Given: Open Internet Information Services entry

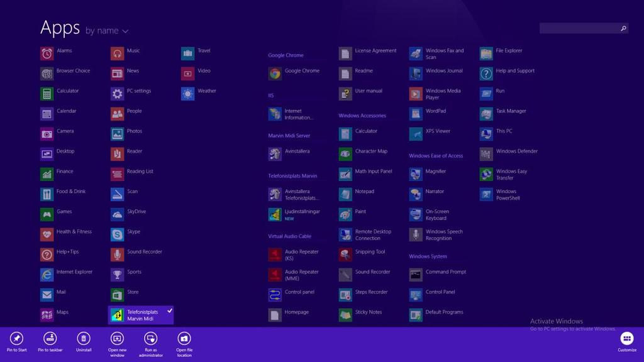Looking at the screenshot, I should 291,114.
